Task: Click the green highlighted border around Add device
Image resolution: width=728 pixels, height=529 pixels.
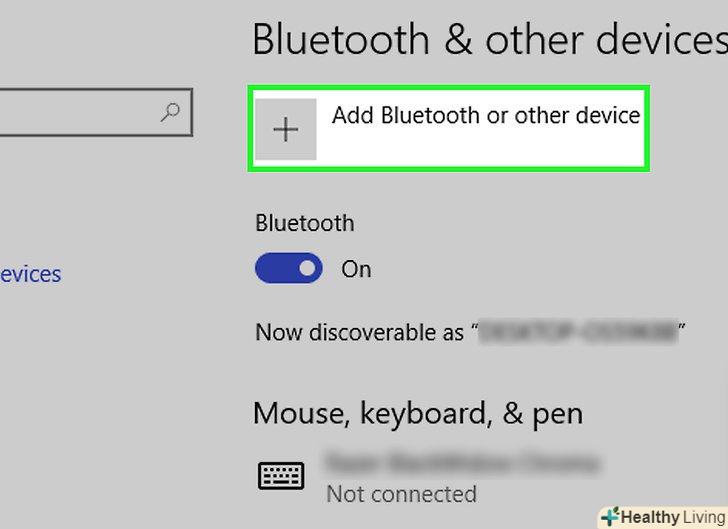Action: click(x=449, y=89)
